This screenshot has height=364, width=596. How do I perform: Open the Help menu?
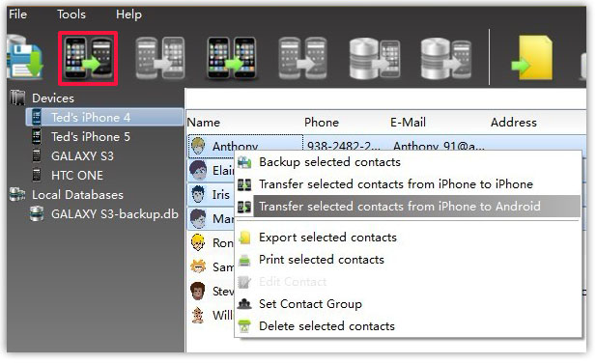128,14
